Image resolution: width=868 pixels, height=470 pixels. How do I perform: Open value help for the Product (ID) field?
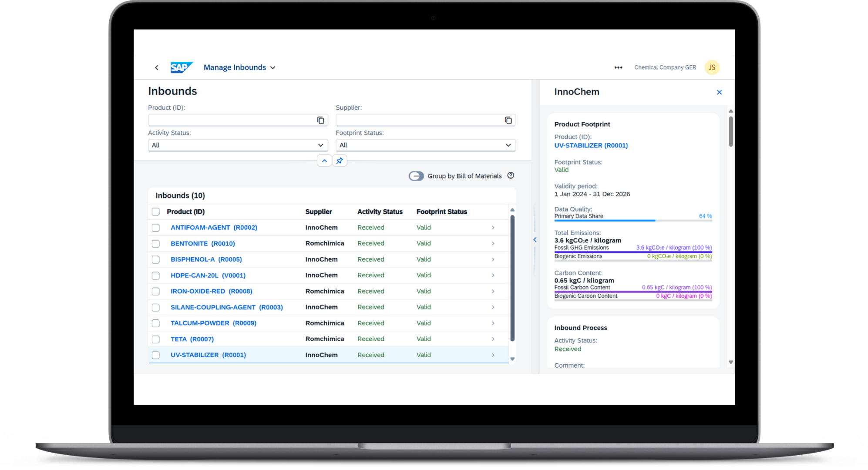coord(321,121)
